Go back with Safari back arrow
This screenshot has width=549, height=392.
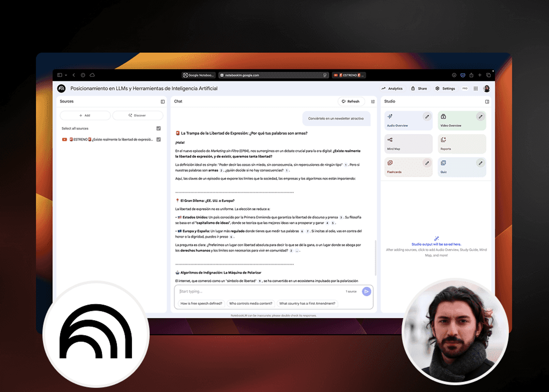pos(74,75)
